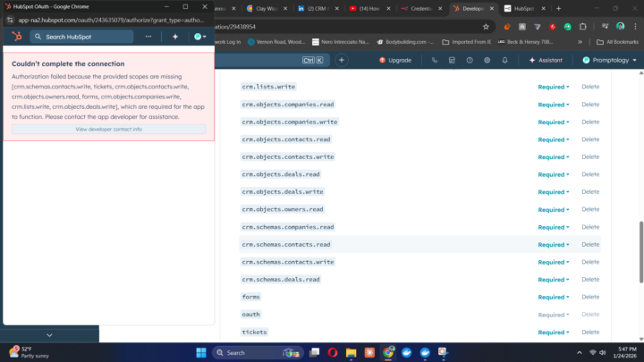The image size is (644, 362).
Task: Click the crm.schemas.companies.read scope label
Action: tap(288, 227)
